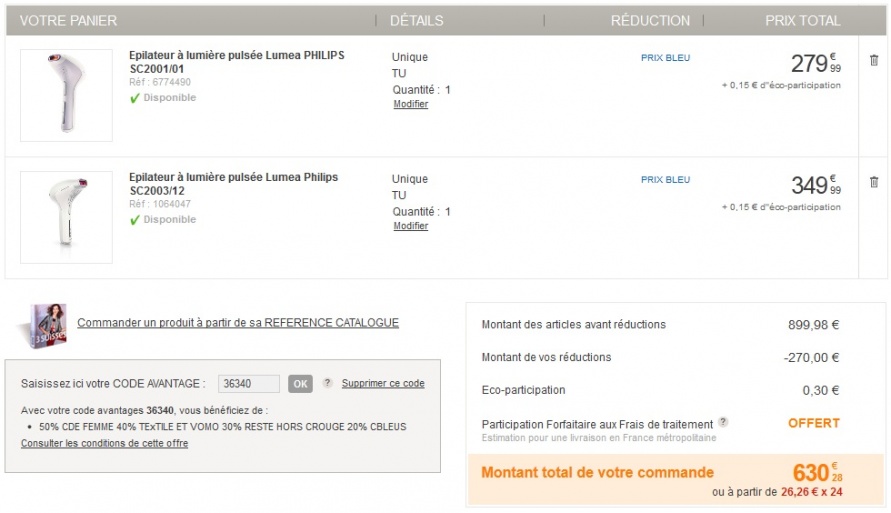Consult the conditions of this offer
The height and width of the screenshot is (513, 891).
104,443
